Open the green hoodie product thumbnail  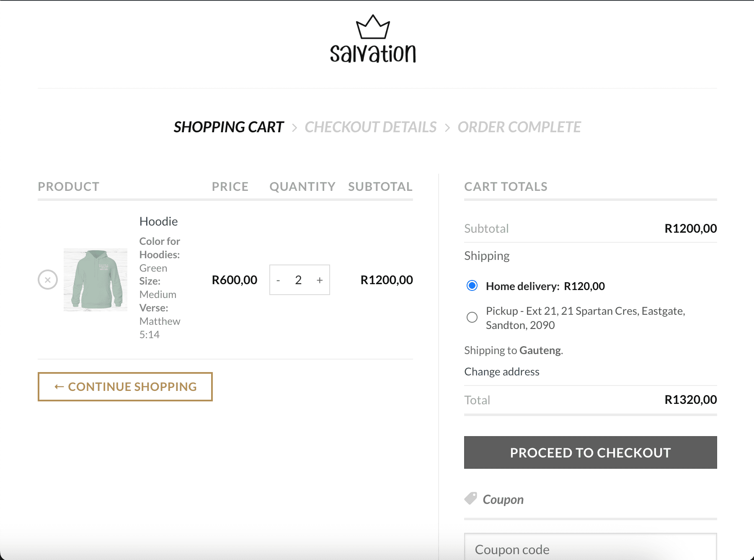(96, 280)
